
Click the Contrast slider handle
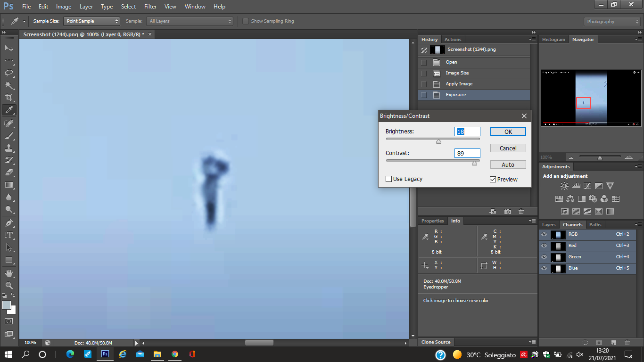(474, 163)
